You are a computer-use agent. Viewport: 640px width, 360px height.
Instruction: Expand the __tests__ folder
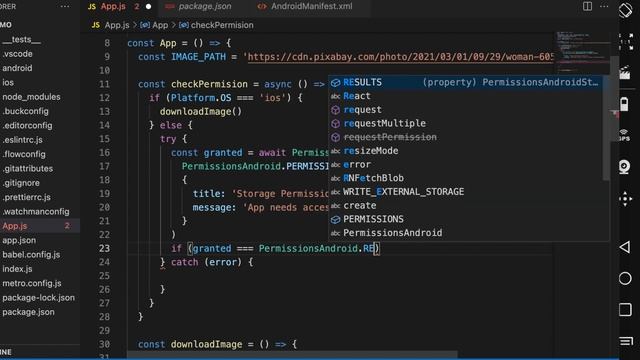(22, 40)
